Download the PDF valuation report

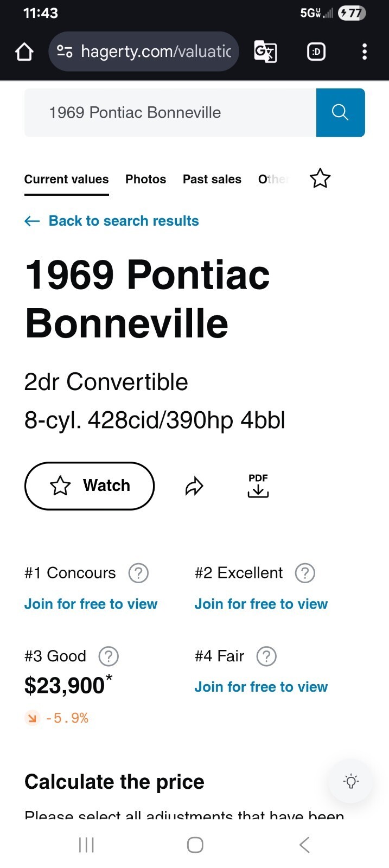tap(258, 485)
